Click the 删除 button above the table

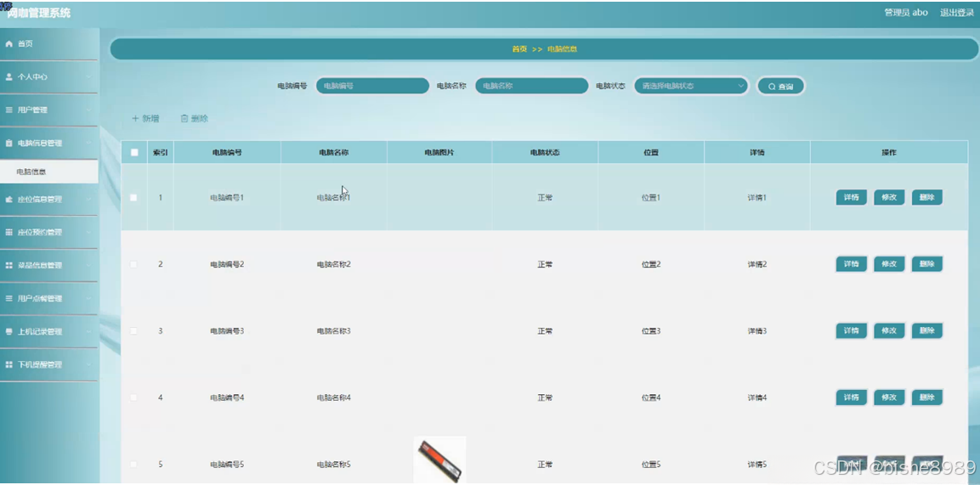pos(195,119)
